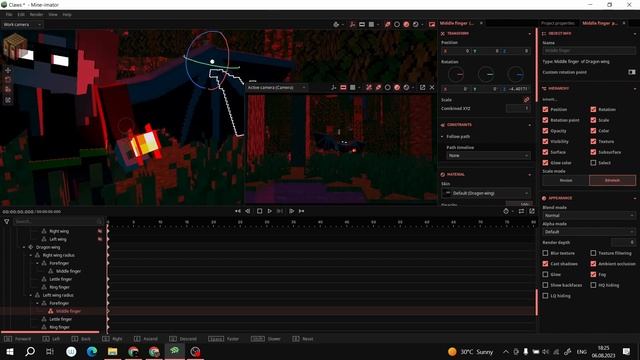
Task: Open the Skin Default (Dragon wing) dropdown
Action: tap(486, 193)
